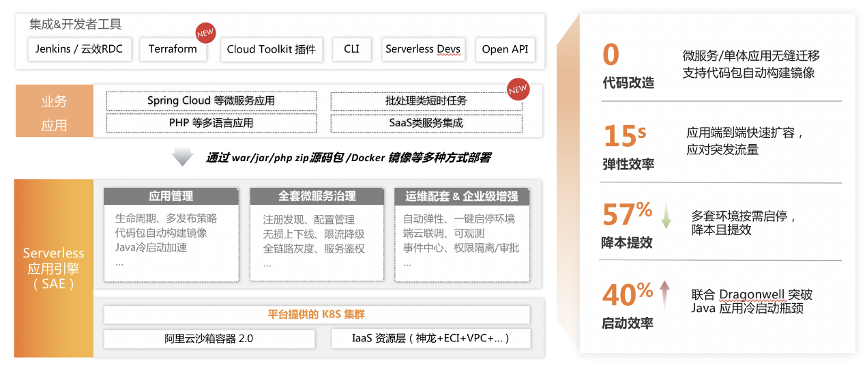Click 代码包自动构建镜像 under 应用管理
This screenshot has width=866, height=366.
click(161, 233)
